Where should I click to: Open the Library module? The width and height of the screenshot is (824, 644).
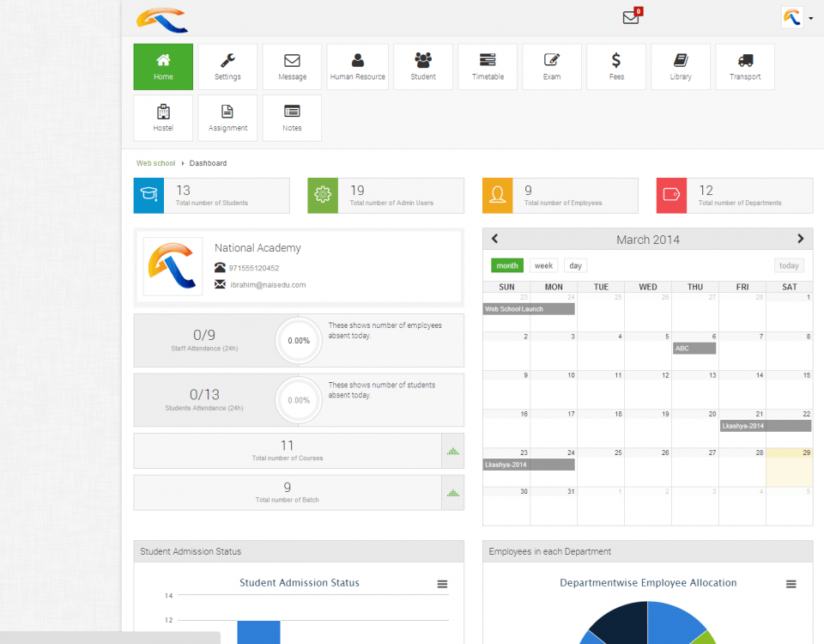pos(680,66)
